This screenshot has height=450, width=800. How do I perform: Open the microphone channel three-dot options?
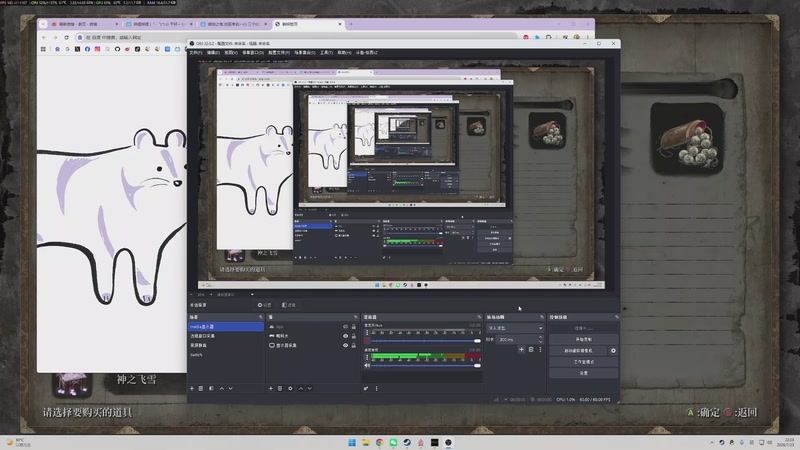point(367,333)
